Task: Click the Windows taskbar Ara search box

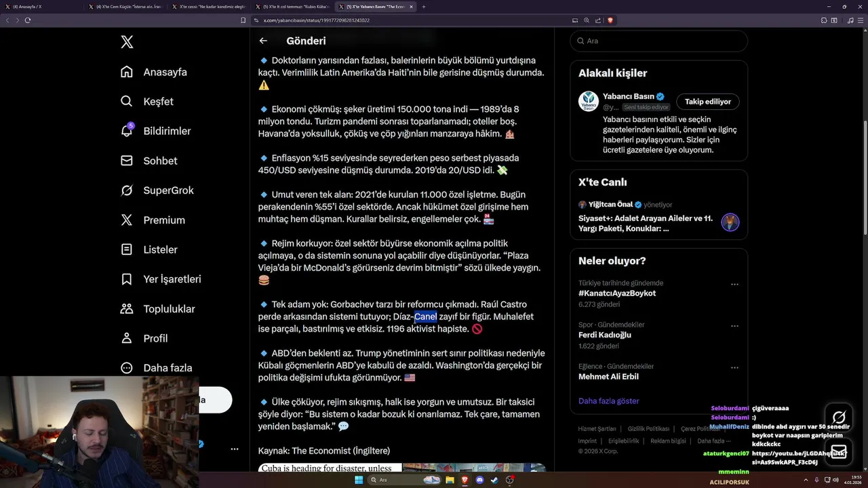Action: click(403, 480)
